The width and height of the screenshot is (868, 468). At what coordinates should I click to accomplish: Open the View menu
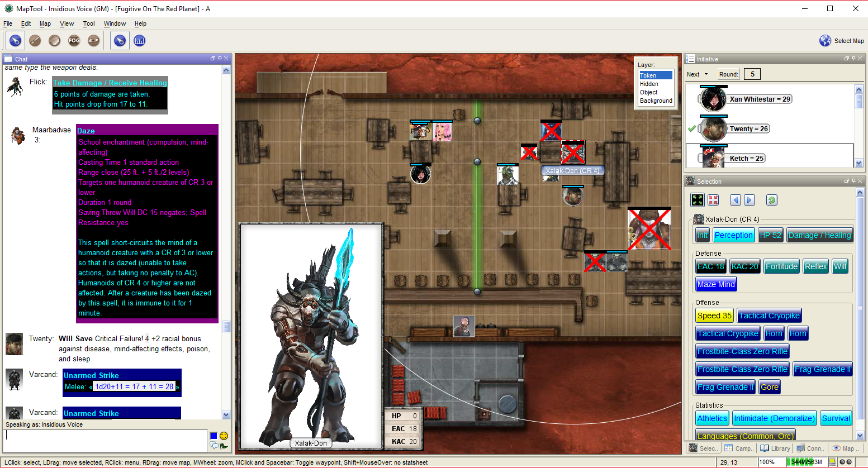pos(67,23)
